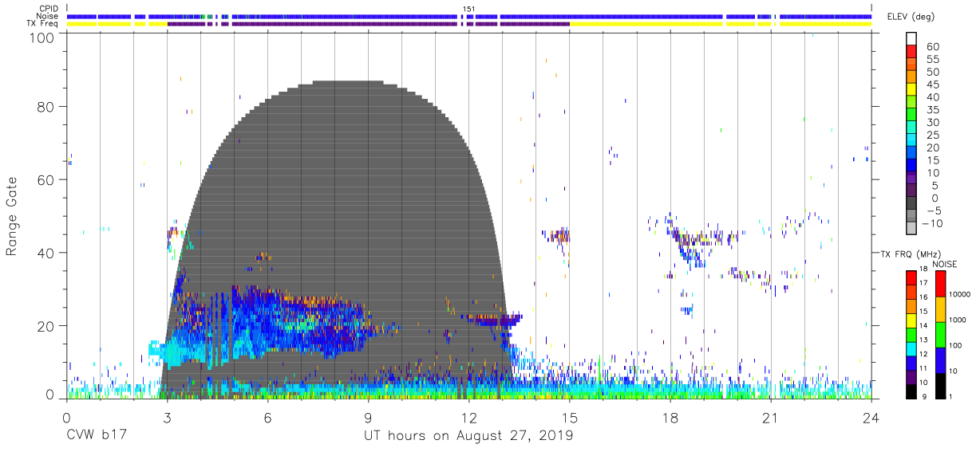The image size is (980, 452).
Task: Pick the dark gray ELEV swatch between -5 and 0
Action: [x=911, y=204]
